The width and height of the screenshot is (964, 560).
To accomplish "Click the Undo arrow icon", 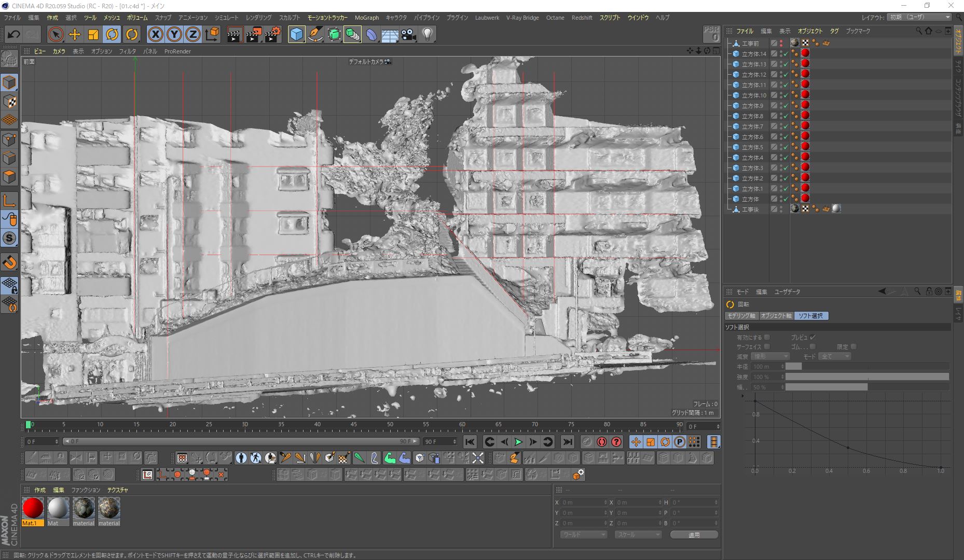I will coord(13,35).
